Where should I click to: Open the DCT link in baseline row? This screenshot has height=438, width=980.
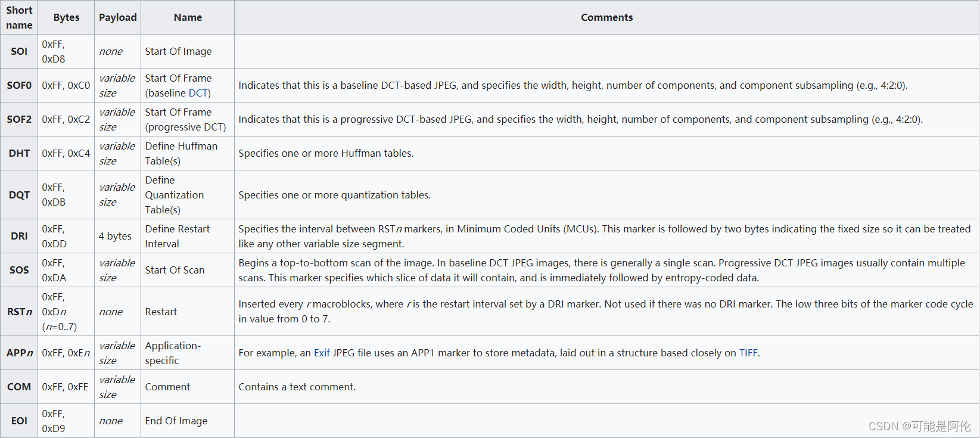tap(198, 93)
